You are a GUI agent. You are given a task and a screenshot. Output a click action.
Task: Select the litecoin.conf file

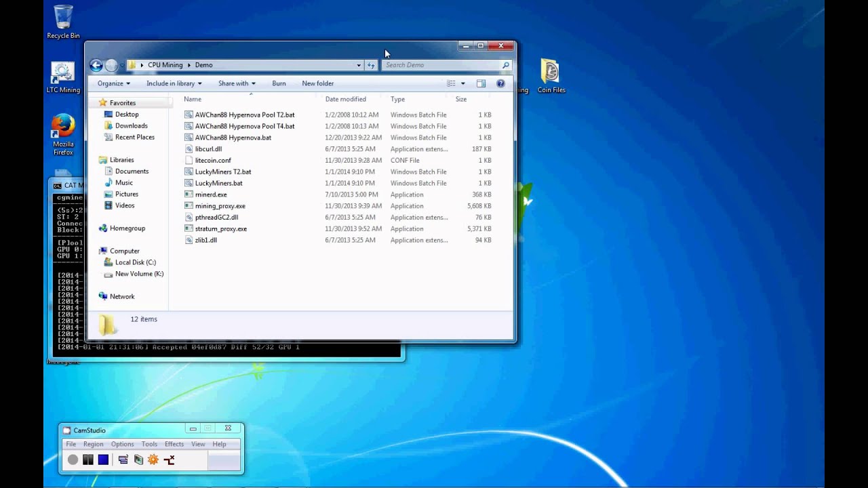(213, 161)
